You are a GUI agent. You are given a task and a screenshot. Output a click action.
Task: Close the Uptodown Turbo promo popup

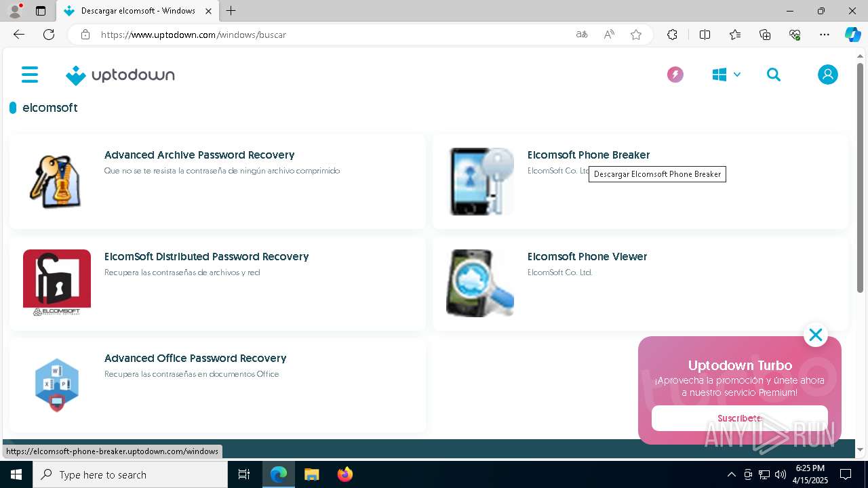[815, 335]
